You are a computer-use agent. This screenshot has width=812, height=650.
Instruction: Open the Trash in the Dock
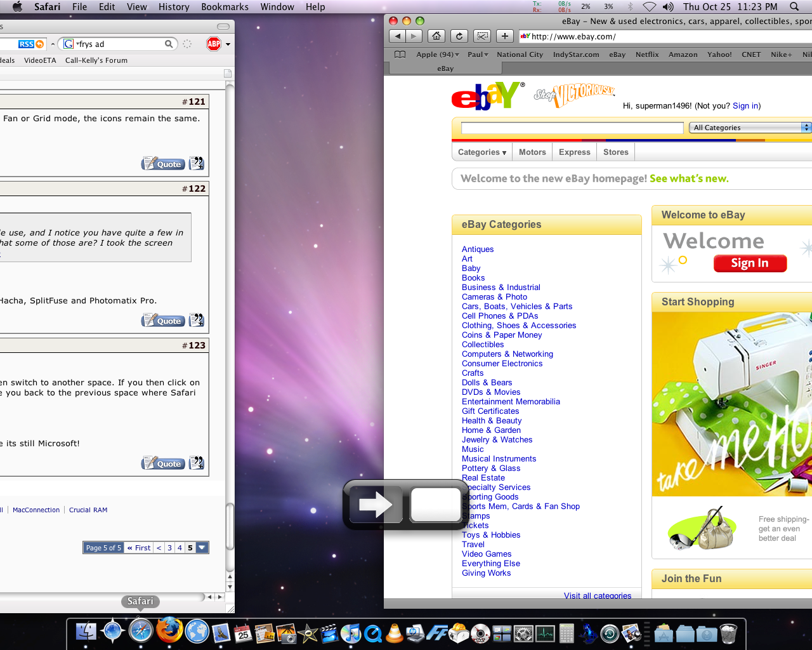pyautogui.click(x=729, y=632)
